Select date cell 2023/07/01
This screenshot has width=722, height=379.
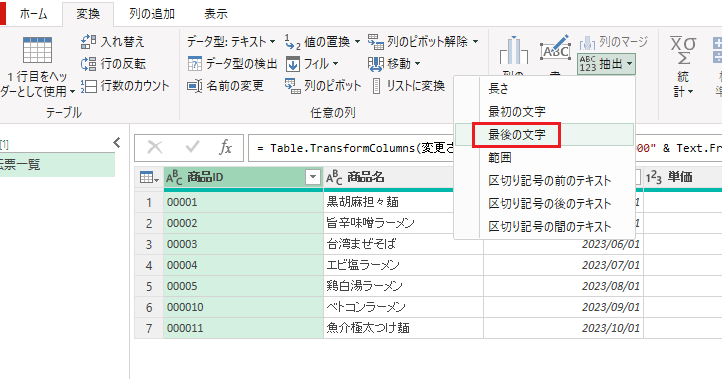(563, 265)
